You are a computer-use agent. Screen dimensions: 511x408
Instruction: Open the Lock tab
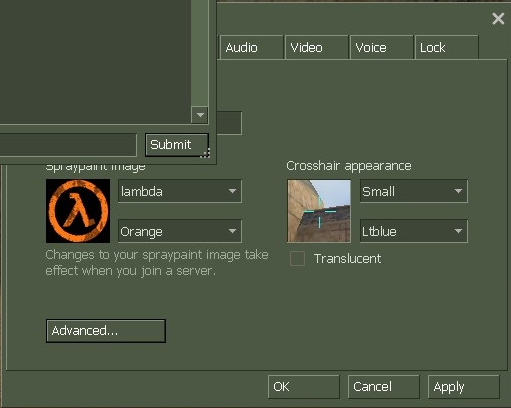(447, 47)
